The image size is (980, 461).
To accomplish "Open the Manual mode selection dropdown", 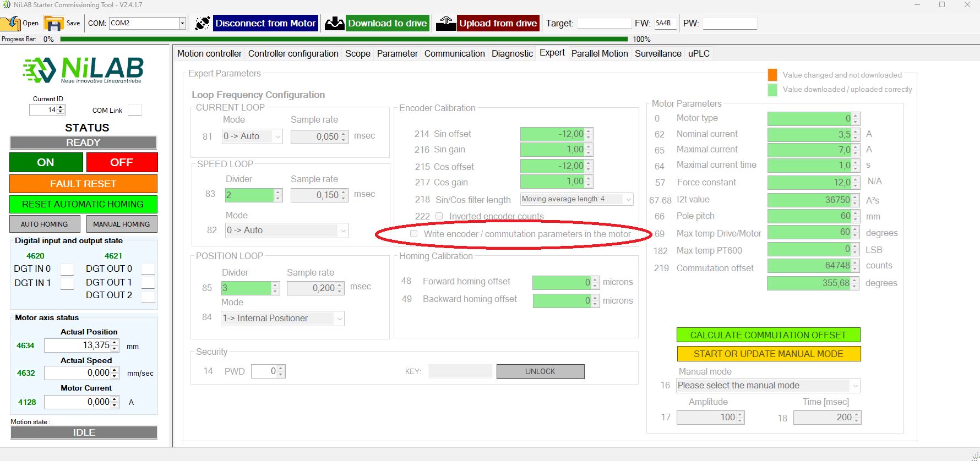I will tap(854, 386).
